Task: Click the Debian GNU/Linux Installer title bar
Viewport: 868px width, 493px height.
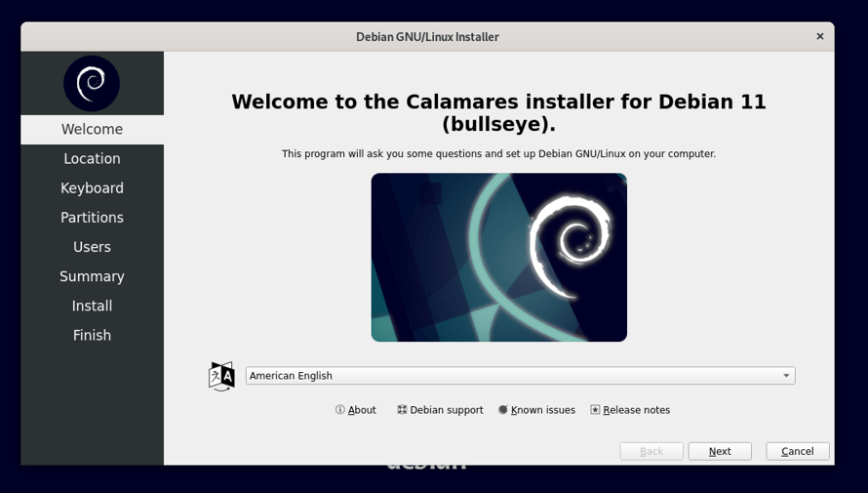Action: pyautogui.click(x=427, y=36)
